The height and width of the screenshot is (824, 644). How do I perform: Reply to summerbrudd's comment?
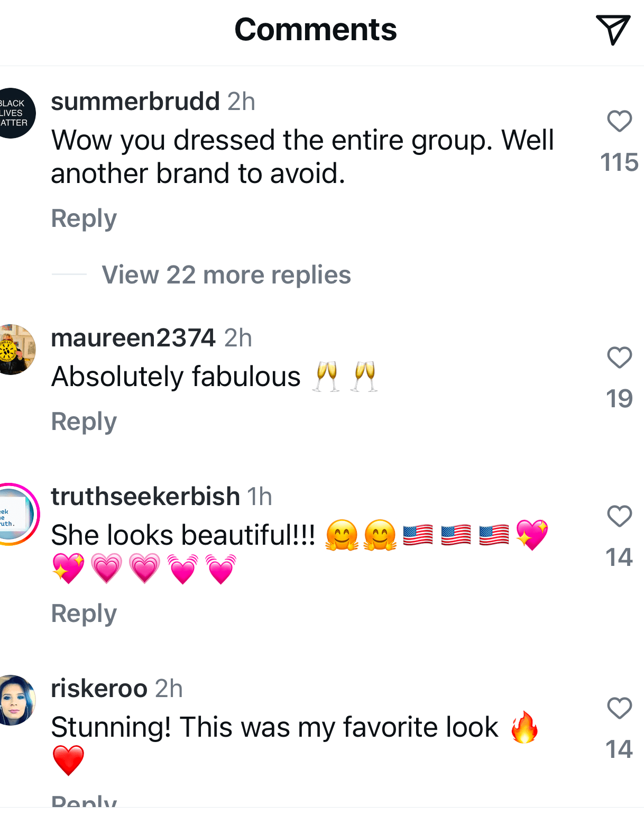84,218
